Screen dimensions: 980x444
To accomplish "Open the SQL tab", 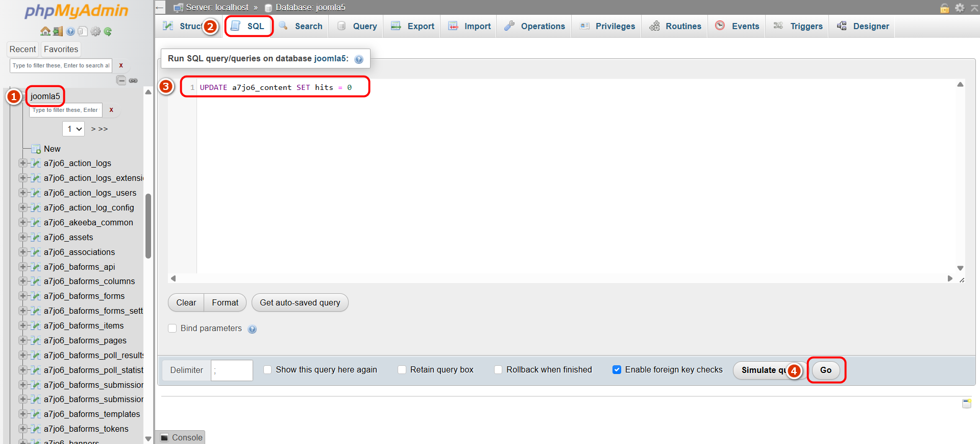I will coord(249,26).
